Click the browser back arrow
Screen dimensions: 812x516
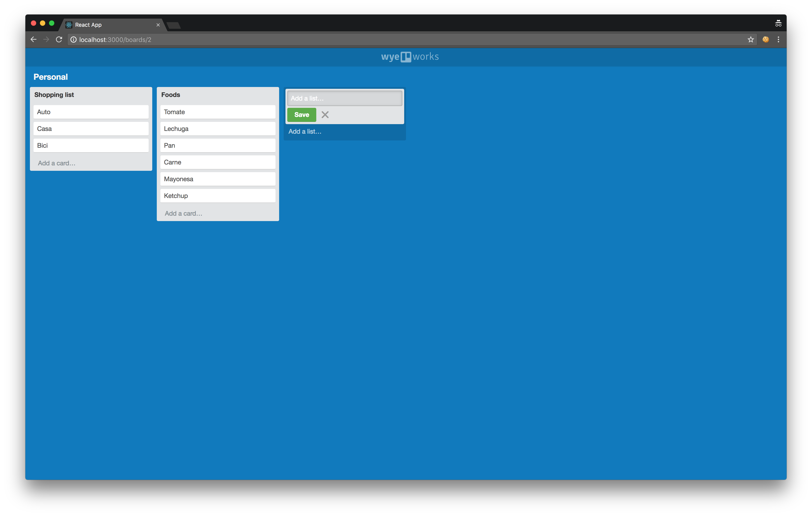[x=33, y=39]
